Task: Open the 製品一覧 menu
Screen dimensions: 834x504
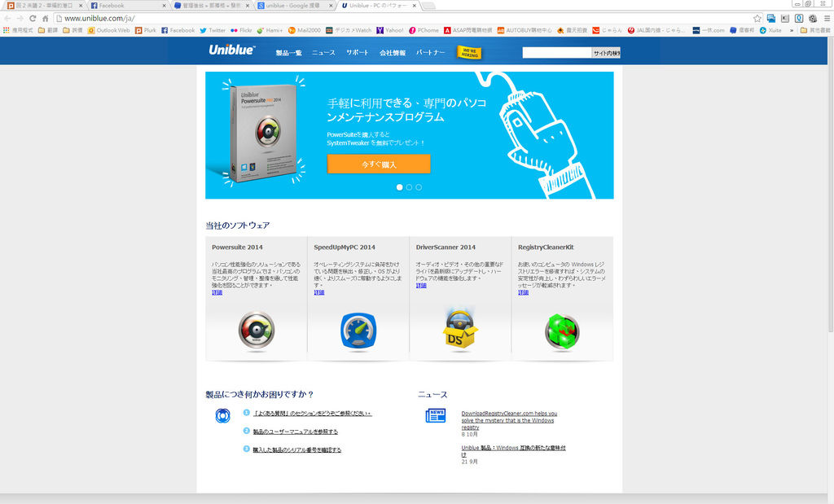Action: [x=289, y=53]
